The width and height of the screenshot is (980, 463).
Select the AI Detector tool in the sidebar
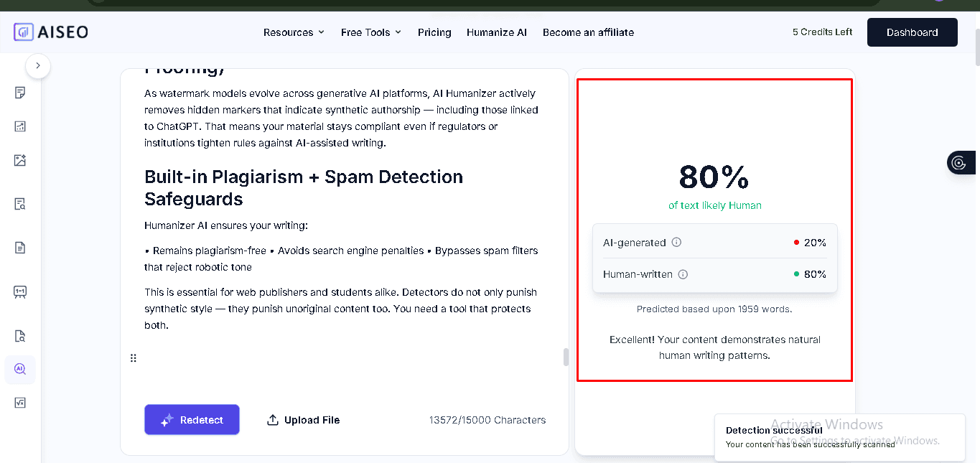click(20, 369)
